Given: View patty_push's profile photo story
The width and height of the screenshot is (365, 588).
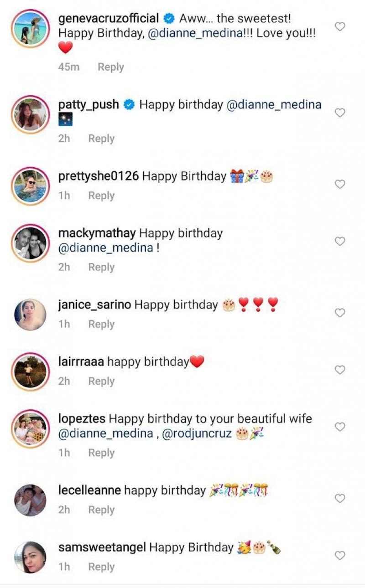Looking at the screenshot, I should pyautogui.click(x=30, y=114).
